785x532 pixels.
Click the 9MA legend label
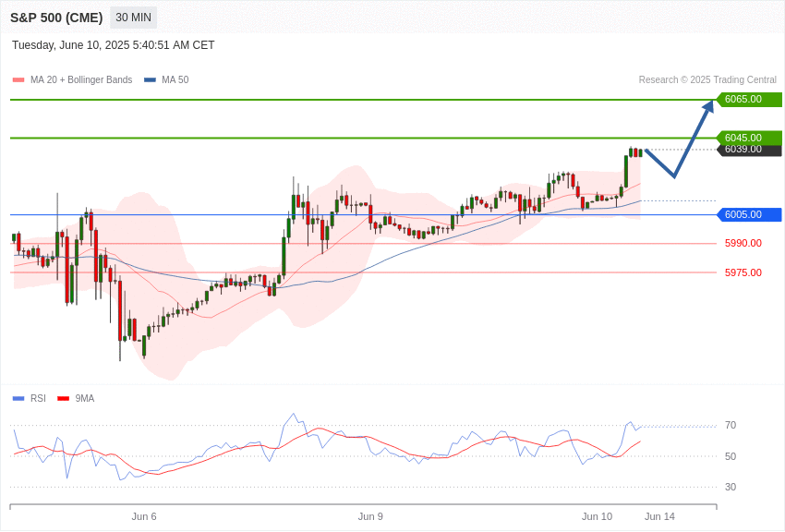[85, 398]
